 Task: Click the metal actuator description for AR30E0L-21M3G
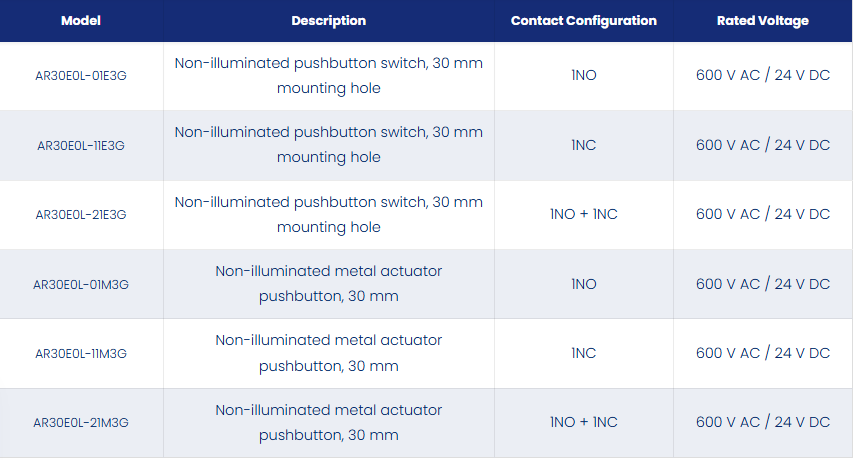coord(328,422)
